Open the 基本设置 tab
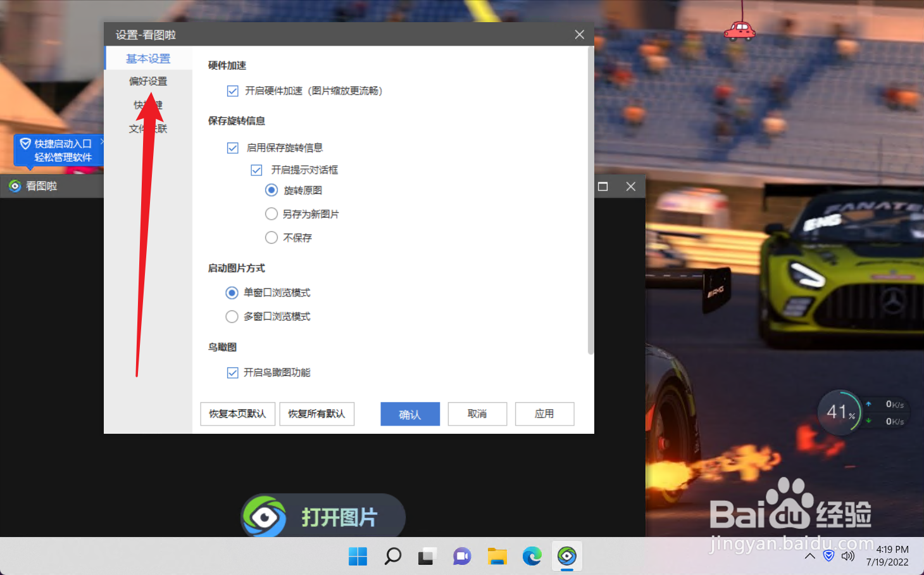This screenshot has width=924, height=575. (x=148, y=58)
